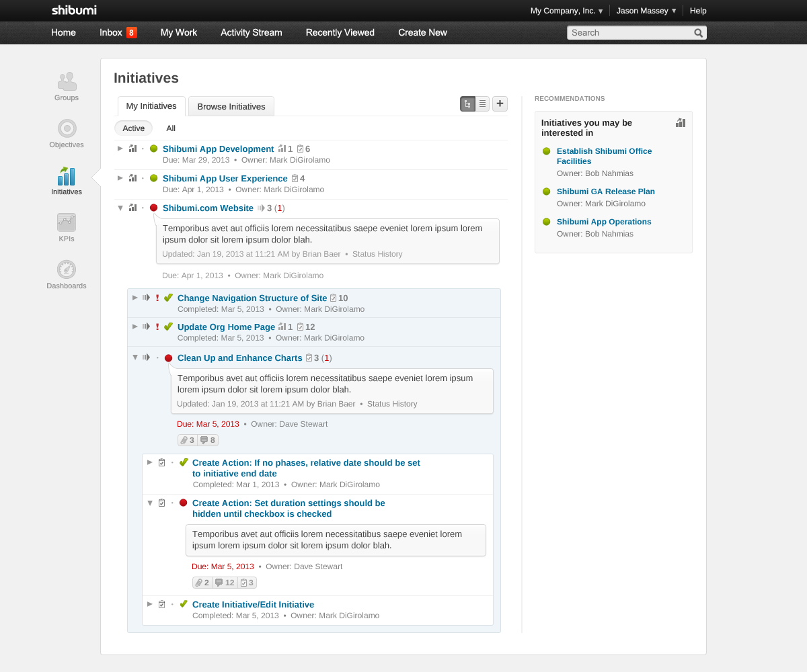The height and width of the screenshot is (672, 807).
Task: Expand Change Navigation Structure of Site
Action: click(x=135, y=297)
